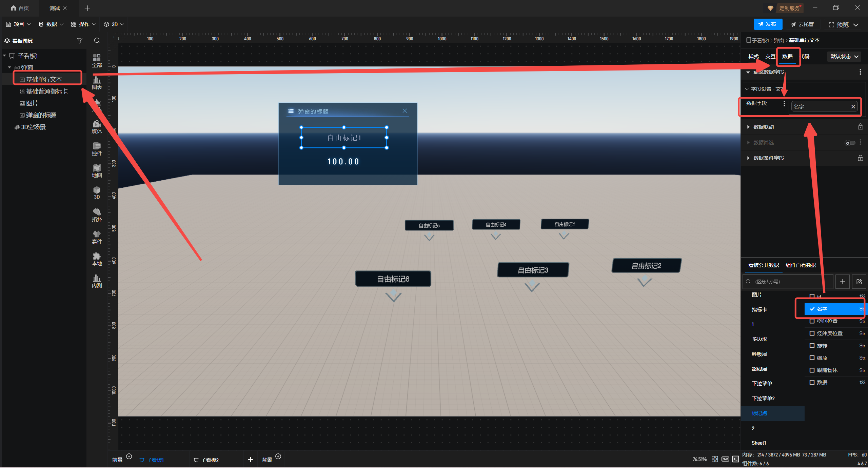The width and height of the screenshot is (868, 468).
Task: Open the 拓扑 topology components category
Action: [x=97, y=215]
